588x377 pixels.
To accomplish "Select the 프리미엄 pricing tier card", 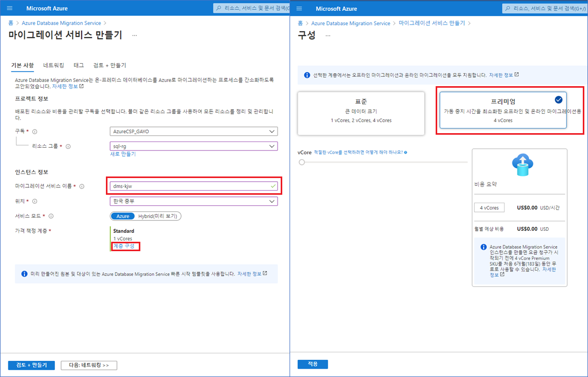I will 503,110.
